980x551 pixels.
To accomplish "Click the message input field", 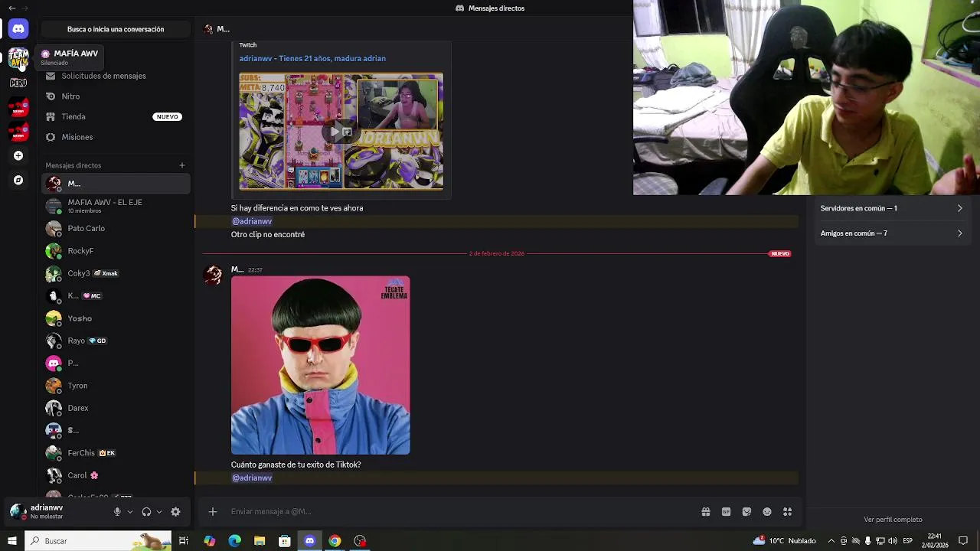I will coord(459,511).
